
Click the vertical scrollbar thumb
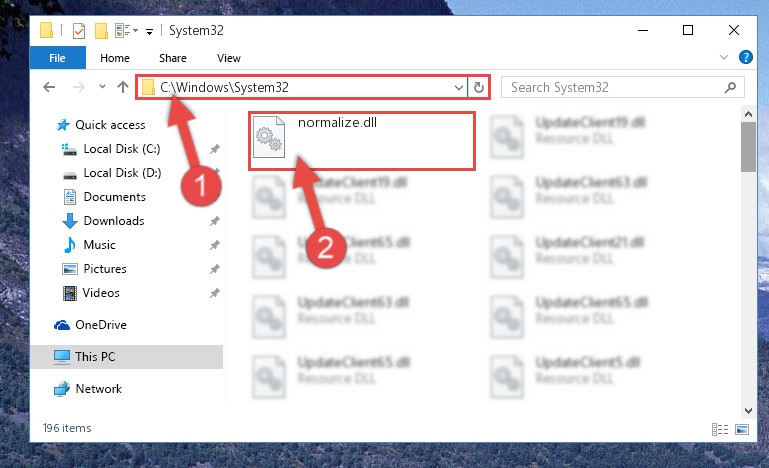748,147
